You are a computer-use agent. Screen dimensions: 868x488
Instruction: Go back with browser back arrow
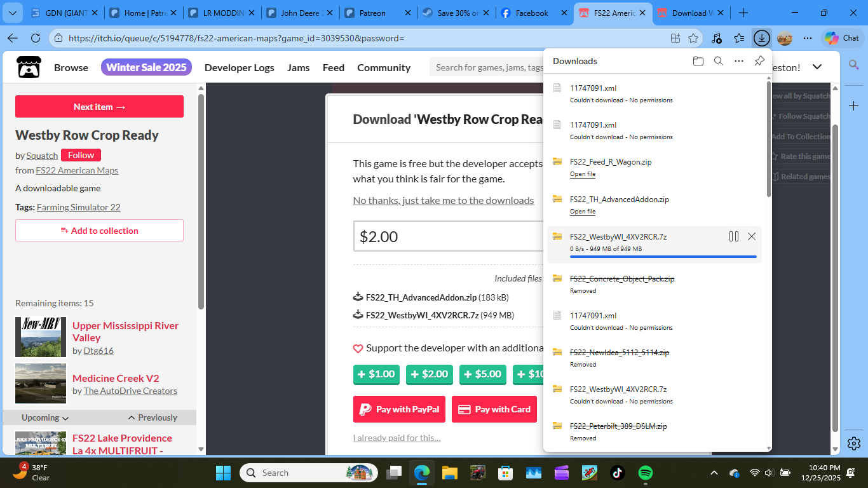coord(12,38)
